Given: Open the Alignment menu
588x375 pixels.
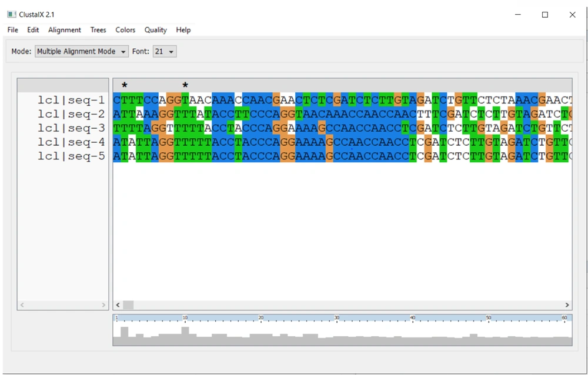Looking at the screenshot, I should [x=65, y=30].
